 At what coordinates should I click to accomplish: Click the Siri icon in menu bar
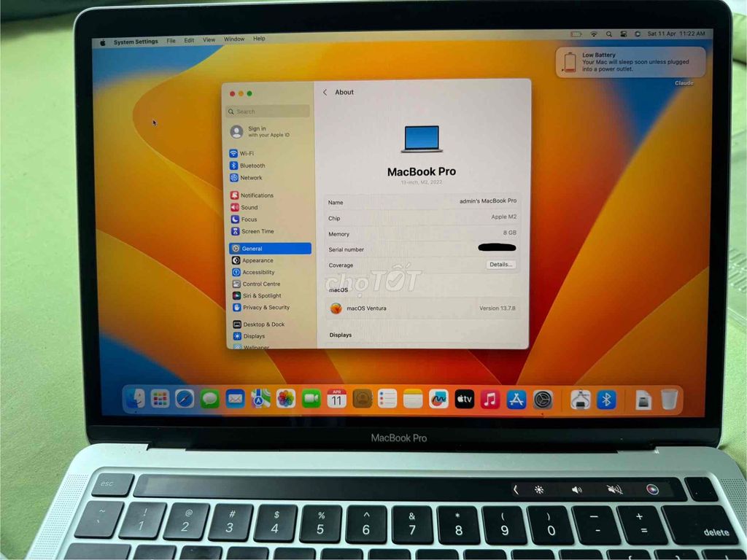(x=638, y=34)
